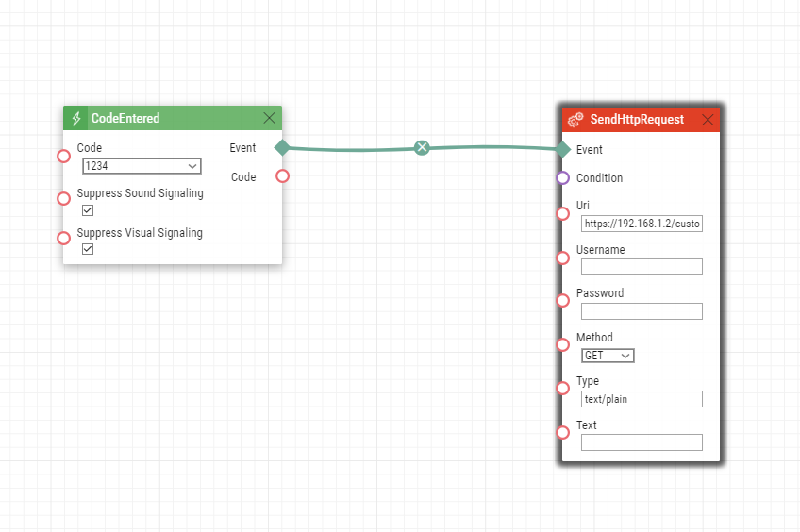
Task: Click the Uri input port circle
Action: point(563,213)
